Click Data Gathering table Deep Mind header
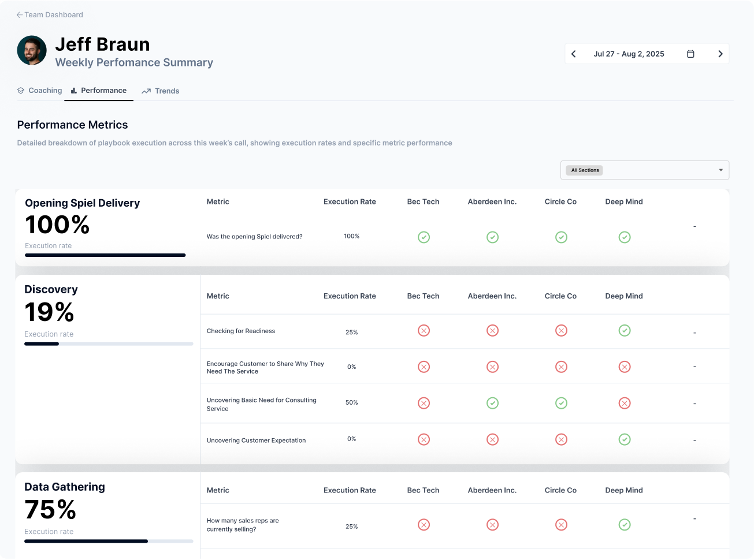The height and width of the screenshot is (560, 754). [x=624, y=491]
